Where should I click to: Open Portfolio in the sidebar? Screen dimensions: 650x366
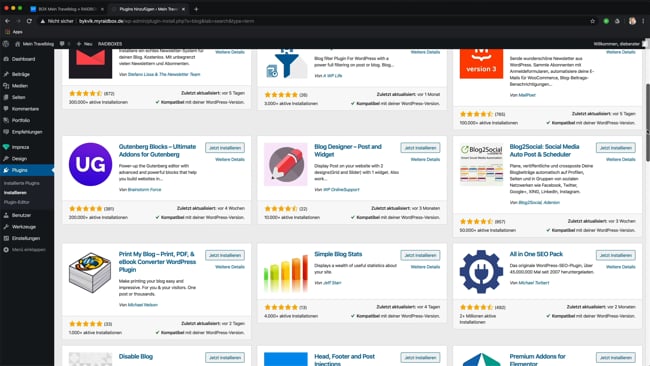[20, 121]
